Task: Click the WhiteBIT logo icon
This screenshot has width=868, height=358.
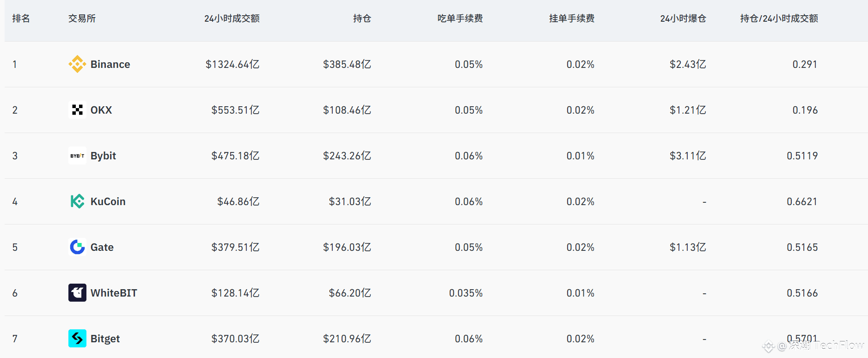Action: 77,293
